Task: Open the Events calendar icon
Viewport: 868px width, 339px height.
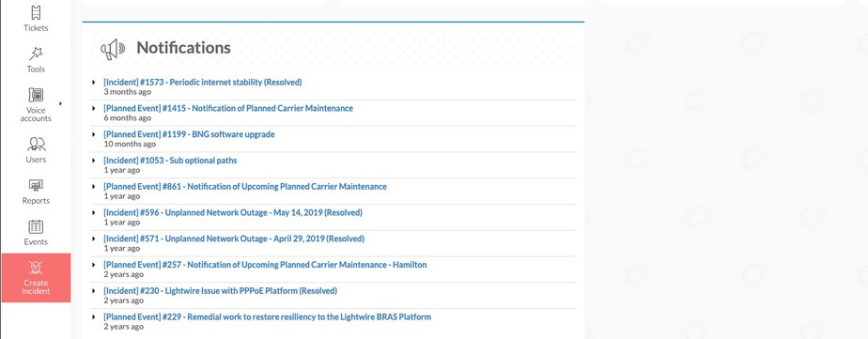Action: coord(36,226)
